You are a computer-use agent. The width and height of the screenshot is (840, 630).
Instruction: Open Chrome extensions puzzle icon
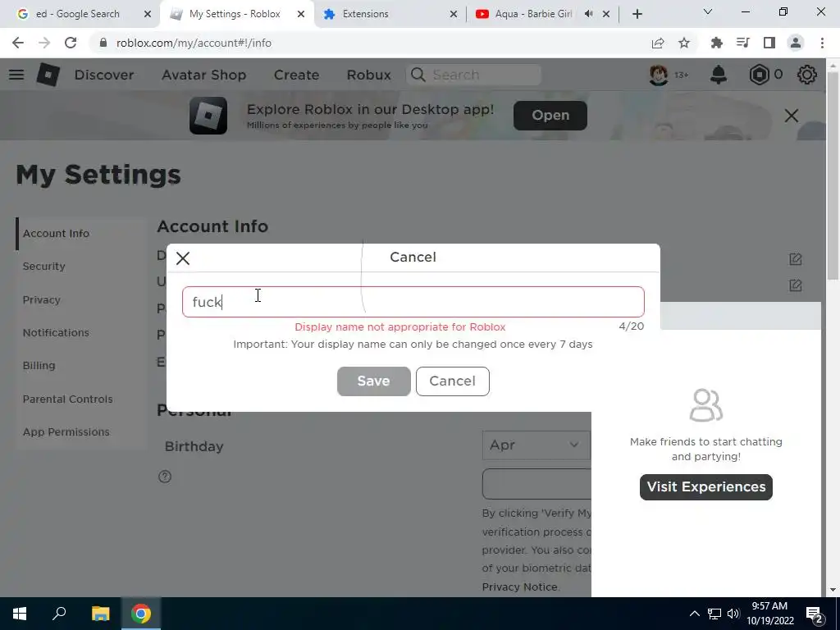pos(716,43)
